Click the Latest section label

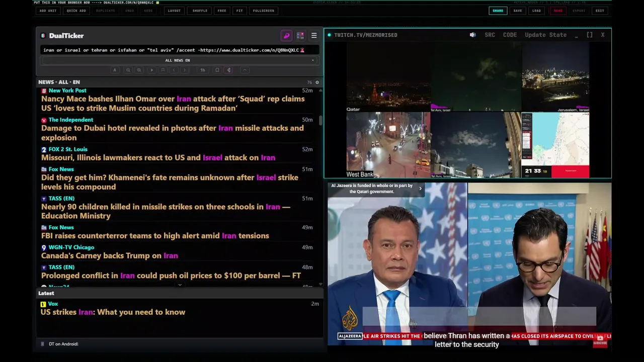click(46, 293)
